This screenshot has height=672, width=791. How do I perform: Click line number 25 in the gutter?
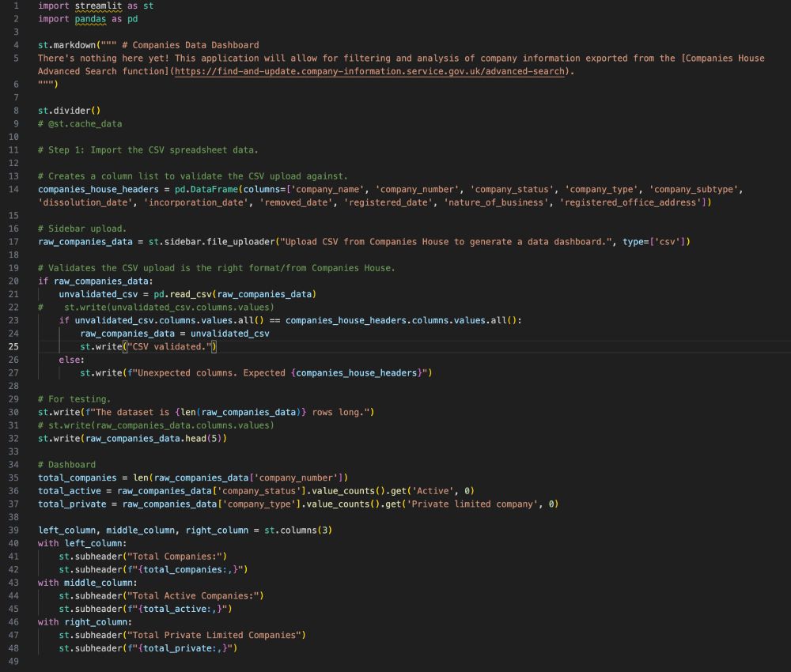point(13,347)
